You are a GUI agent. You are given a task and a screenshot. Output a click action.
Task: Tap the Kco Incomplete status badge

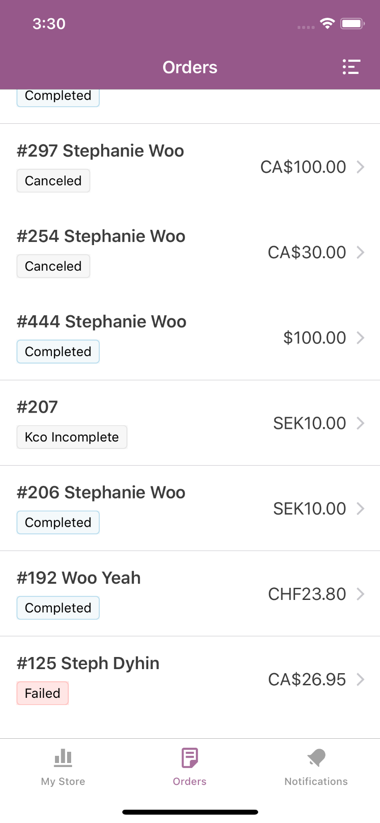pos(72,437)
